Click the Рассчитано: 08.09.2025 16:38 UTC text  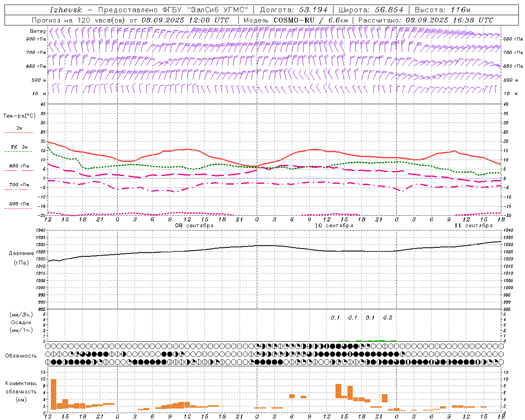click(426, 20)
